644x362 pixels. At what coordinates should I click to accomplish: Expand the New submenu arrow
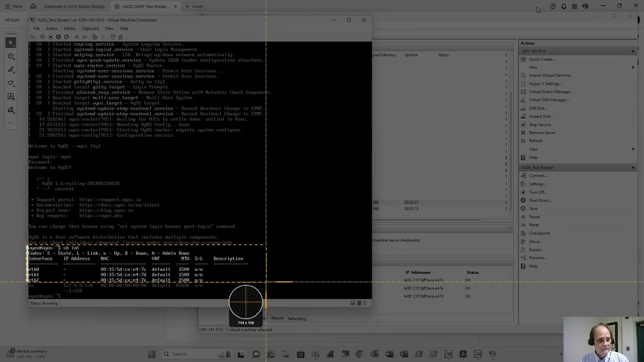tap(633, 67)
